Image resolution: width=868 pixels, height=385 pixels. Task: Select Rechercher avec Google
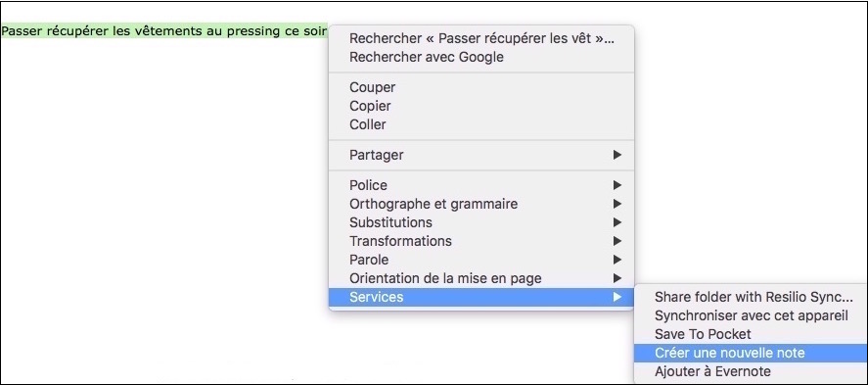coord(481,57)
